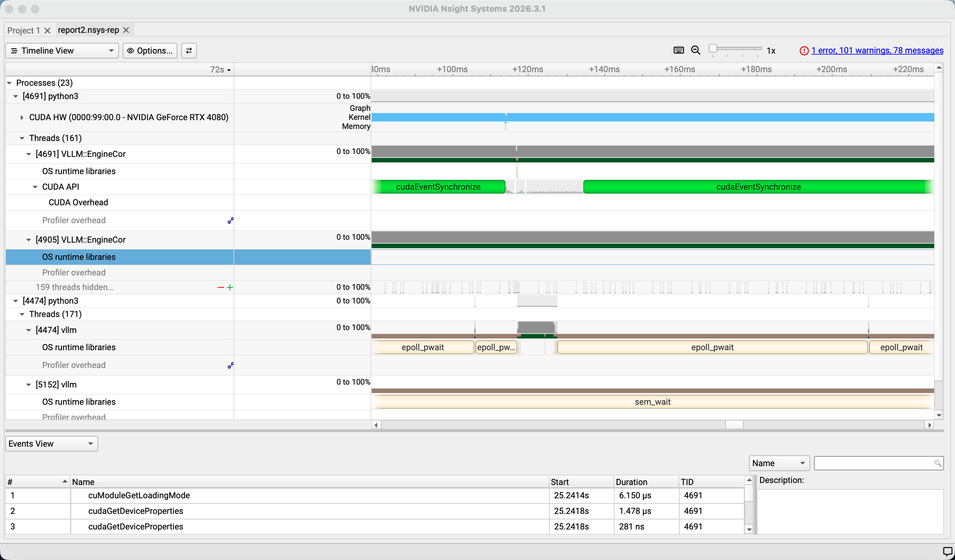Click the TID column header
Screen dimensions: 955x560
(x=711, y=482)
